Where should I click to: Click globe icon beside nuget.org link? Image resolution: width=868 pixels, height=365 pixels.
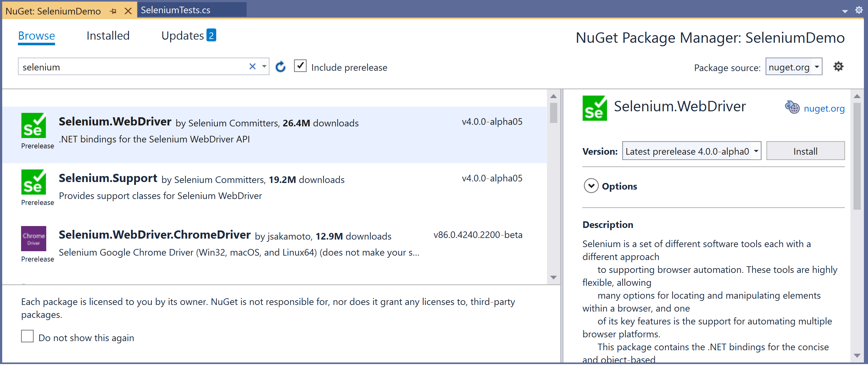[792, 108]
